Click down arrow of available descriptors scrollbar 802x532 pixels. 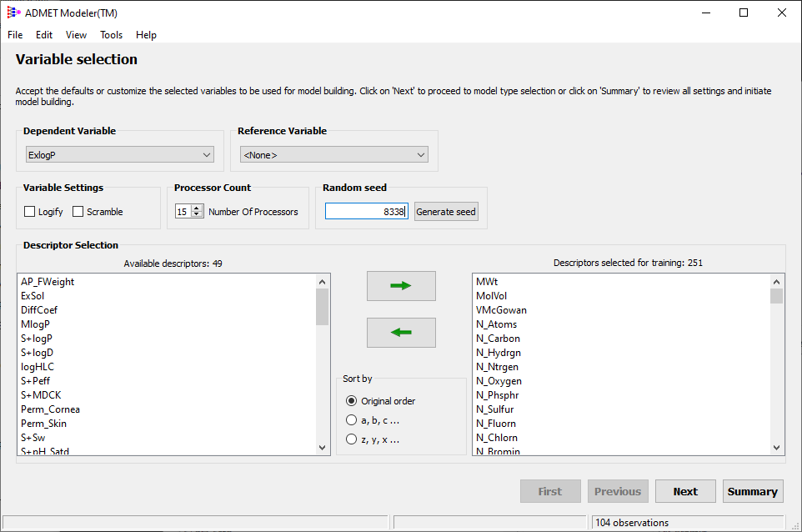[323, 448]
